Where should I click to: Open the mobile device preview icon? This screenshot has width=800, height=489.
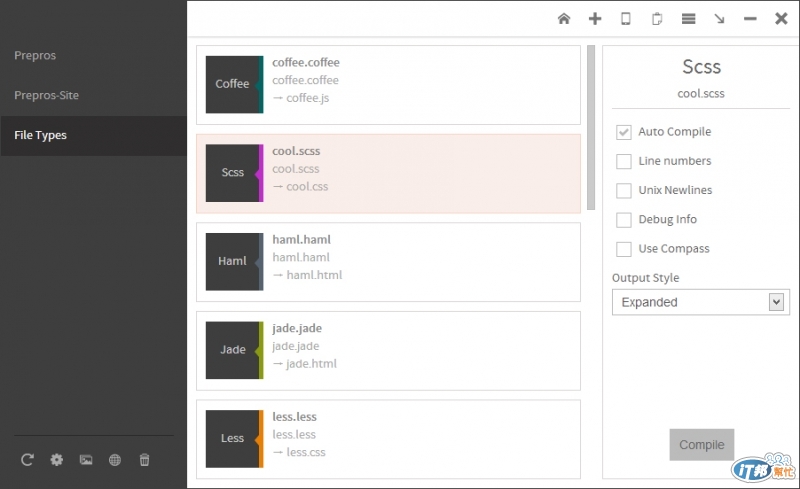[x=626, y=19]
